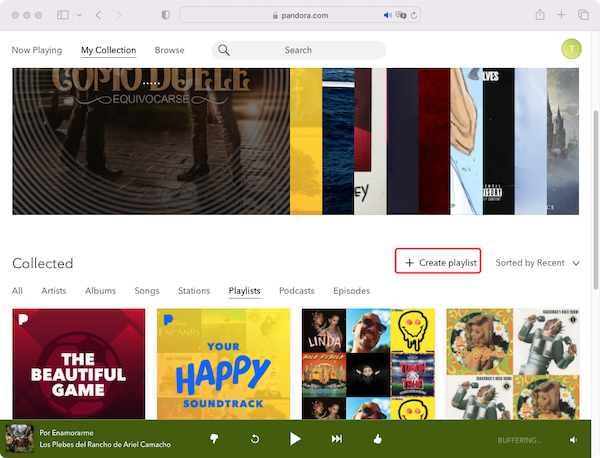The width and height of the screenshot is (600, 458).
Task: Open the Por Enamorarme album art thumbnail
Action: click(20, 438)
